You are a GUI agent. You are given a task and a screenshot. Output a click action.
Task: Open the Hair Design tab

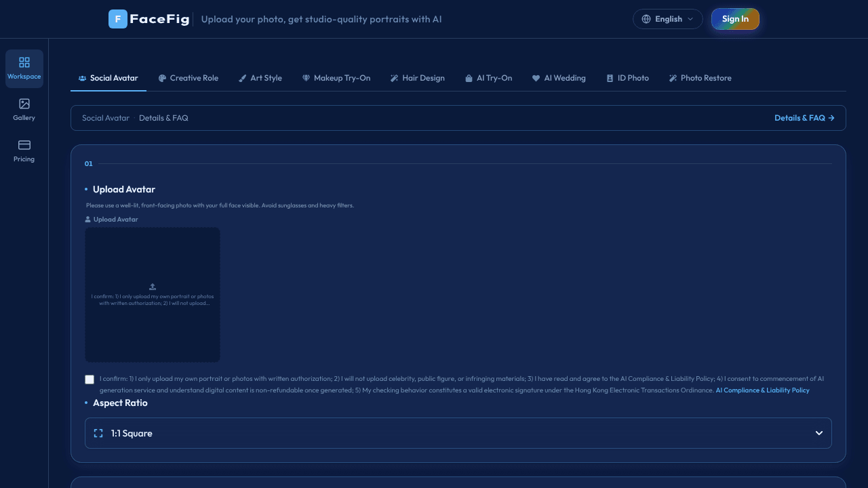418,78
